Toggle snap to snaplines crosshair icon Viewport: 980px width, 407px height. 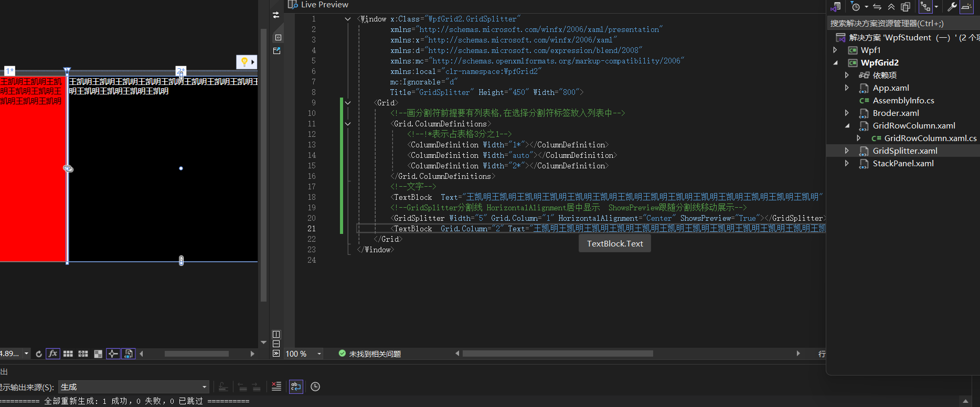113,354
